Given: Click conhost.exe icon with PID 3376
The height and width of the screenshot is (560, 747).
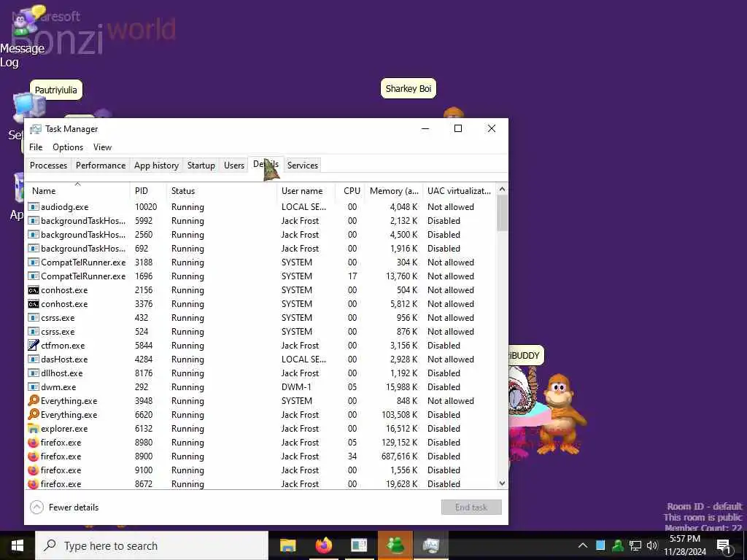Looking at the screenshot, I should [34, 304].
